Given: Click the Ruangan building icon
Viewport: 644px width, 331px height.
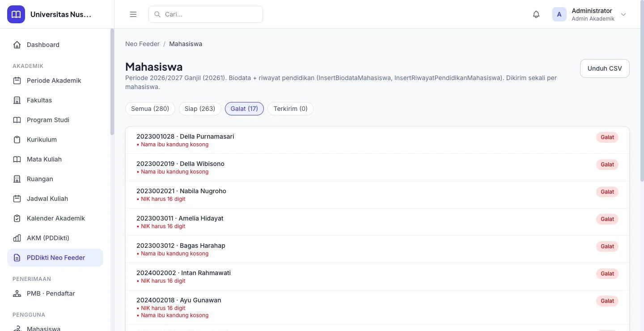Looking at the screenshot, I should tap(17, 179).
